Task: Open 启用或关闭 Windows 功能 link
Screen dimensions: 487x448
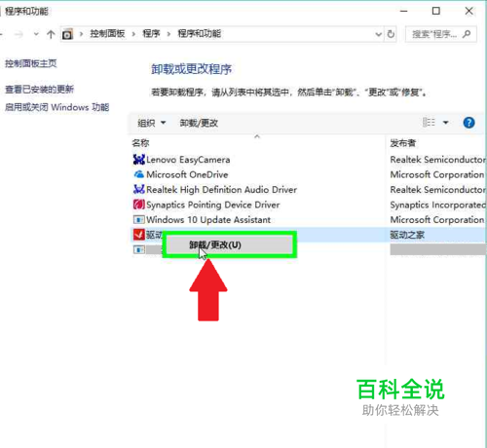Action: 56,107
